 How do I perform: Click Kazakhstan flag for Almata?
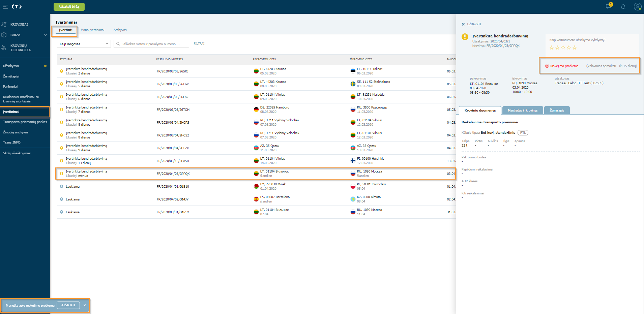click(x=353, y=199)
